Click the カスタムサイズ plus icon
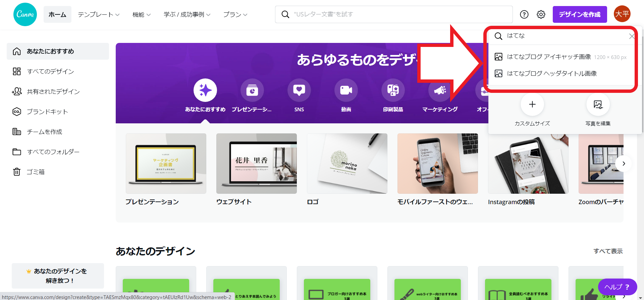The width and height of the screenshot is (644, 300). (532, 104)
